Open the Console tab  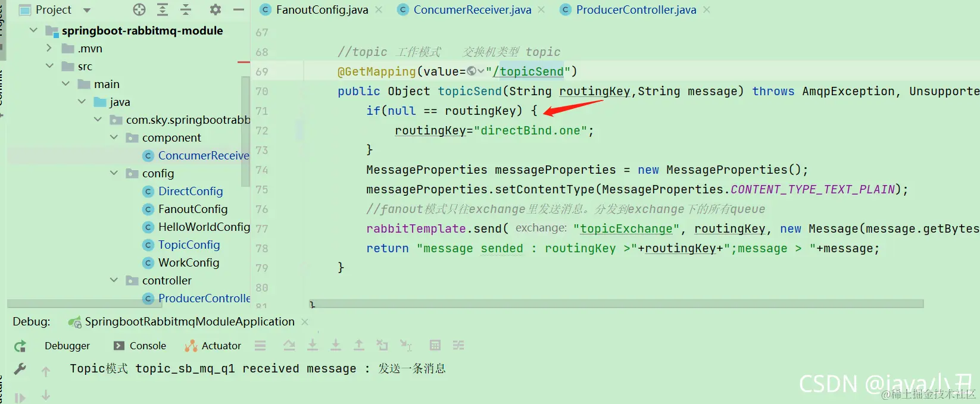click(140, 346)
